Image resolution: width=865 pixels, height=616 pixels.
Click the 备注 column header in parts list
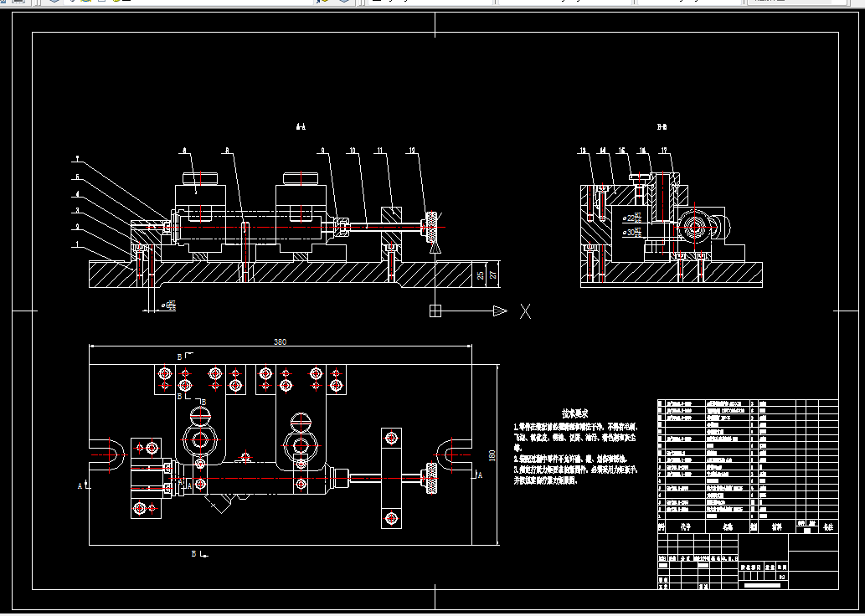(828, 527)
